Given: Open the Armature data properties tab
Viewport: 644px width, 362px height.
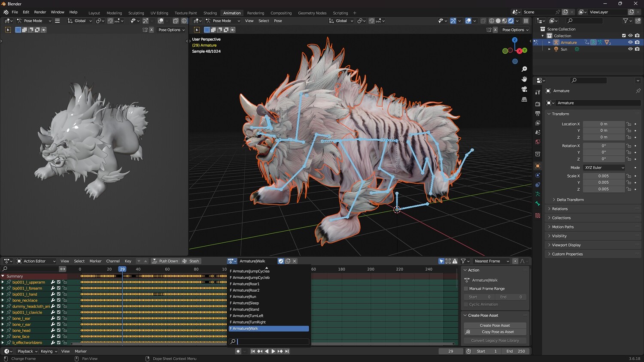Looking at the screenshot, I should click(538, 194).
